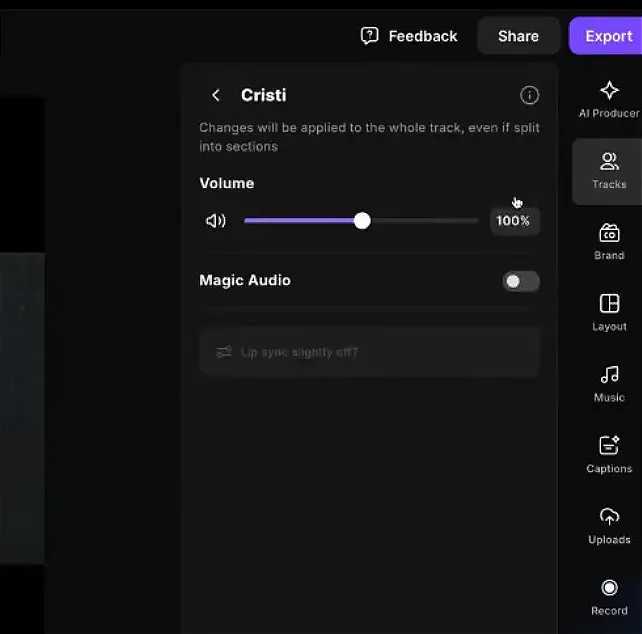This screenshot has width=642, height=634.
Task: Click the volume slider handle
Action: click(x=362, y=221)
